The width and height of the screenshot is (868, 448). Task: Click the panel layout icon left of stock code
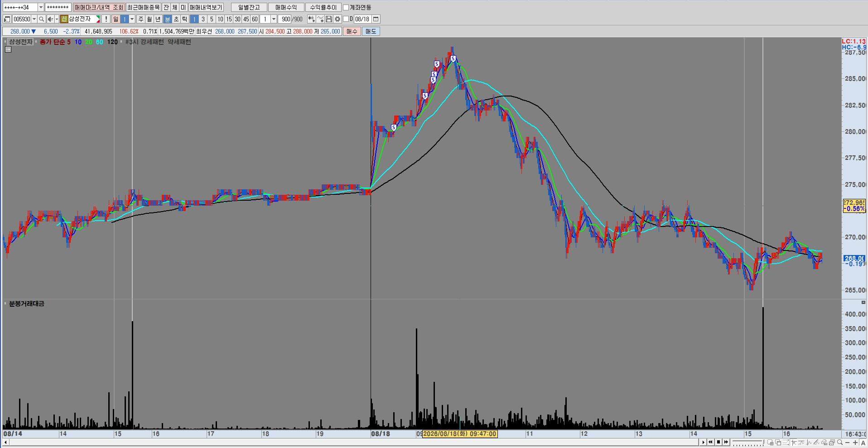pyautogui.click(x=7, y=19)
